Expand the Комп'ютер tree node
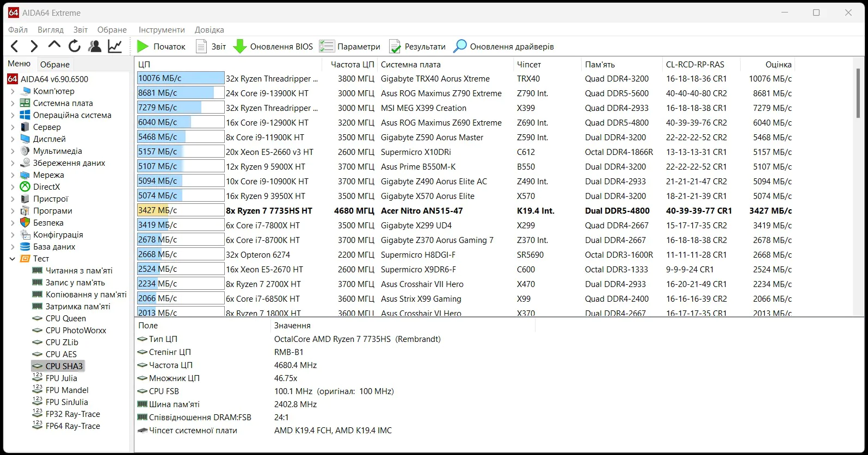The image size is (868, 455). 13,91
